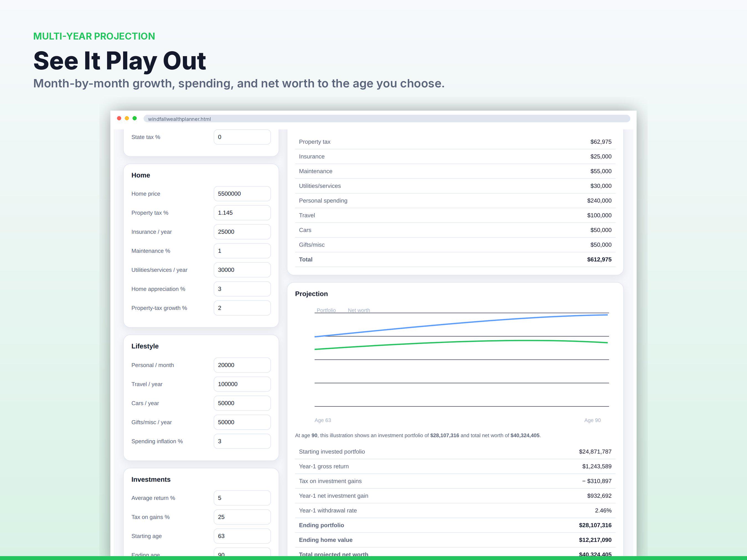Click the Home price input field
Viewport: 747px width, 560px height.
[242, 194]
